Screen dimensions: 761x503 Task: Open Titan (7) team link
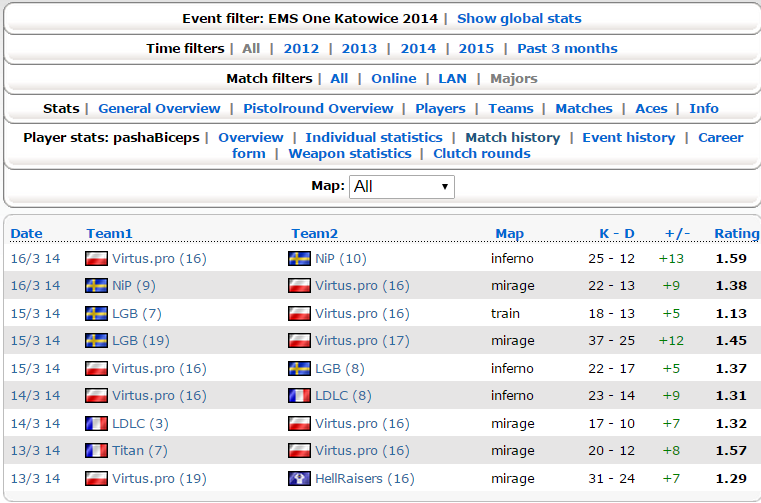[x=140, y=451]
